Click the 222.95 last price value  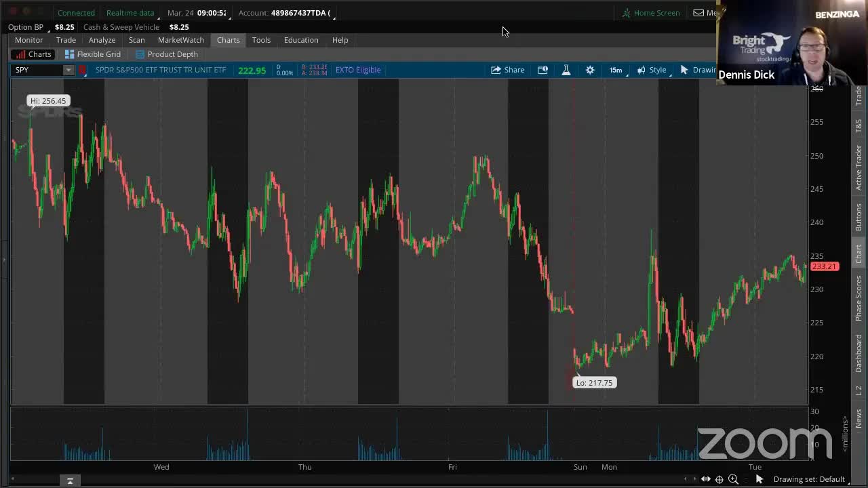[252, 70]
